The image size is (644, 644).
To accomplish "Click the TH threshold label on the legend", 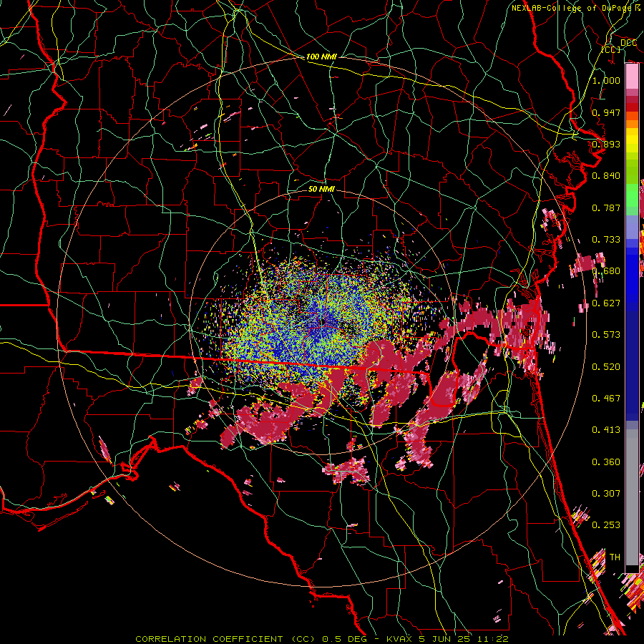I will (615, 557).
